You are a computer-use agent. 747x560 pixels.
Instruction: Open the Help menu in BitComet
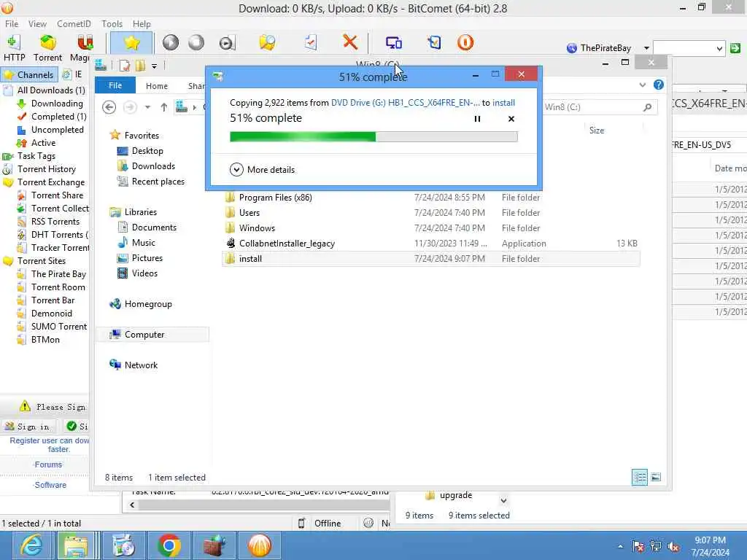point(142,24)
